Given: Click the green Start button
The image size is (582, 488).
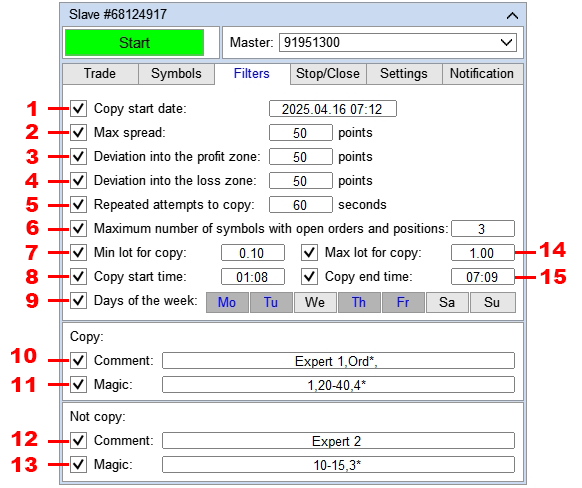Looking at the screenshot, I should coord(134,43).
